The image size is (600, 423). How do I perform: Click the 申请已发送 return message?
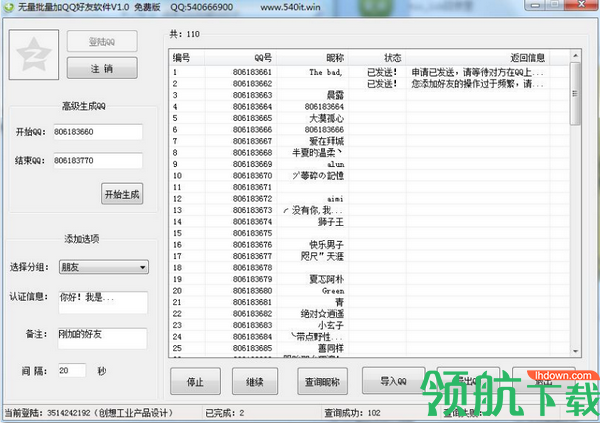click(x=478, y=72)
